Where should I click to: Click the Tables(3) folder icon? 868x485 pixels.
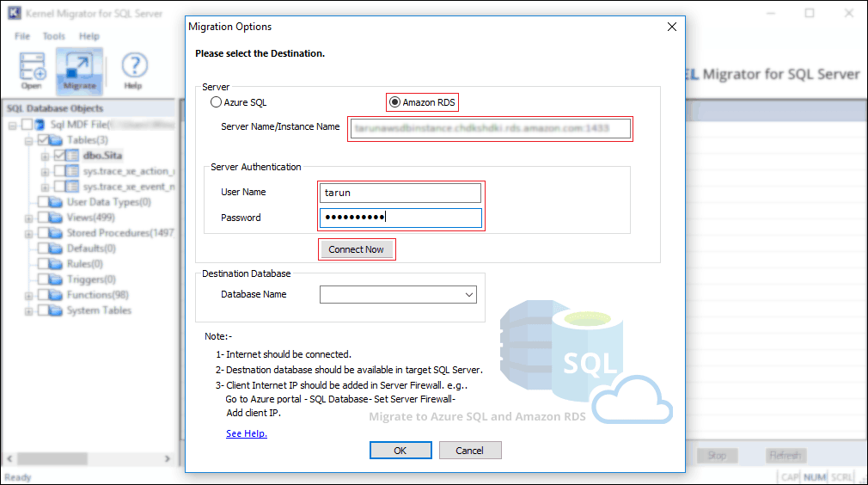[56, 140]
